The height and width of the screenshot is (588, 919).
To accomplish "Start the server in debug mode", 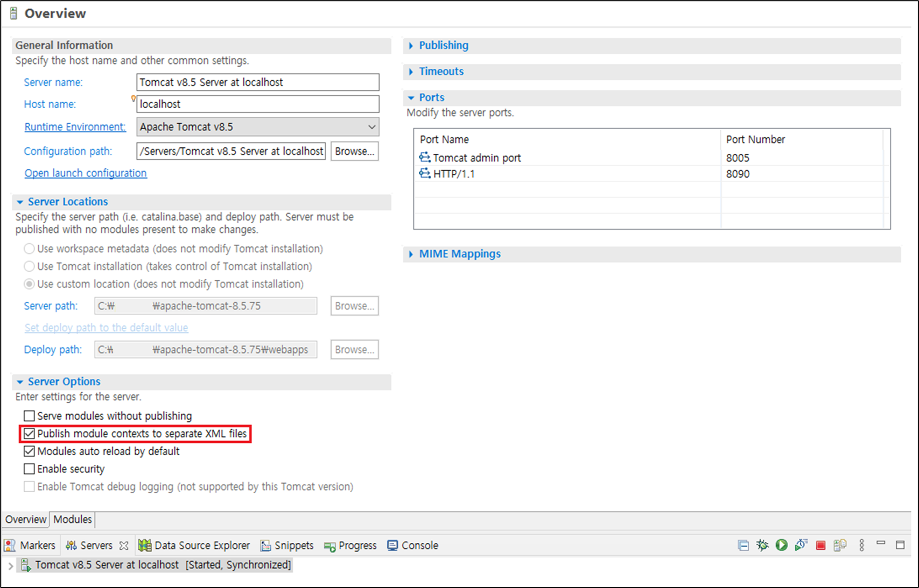I will pos(762,546).
